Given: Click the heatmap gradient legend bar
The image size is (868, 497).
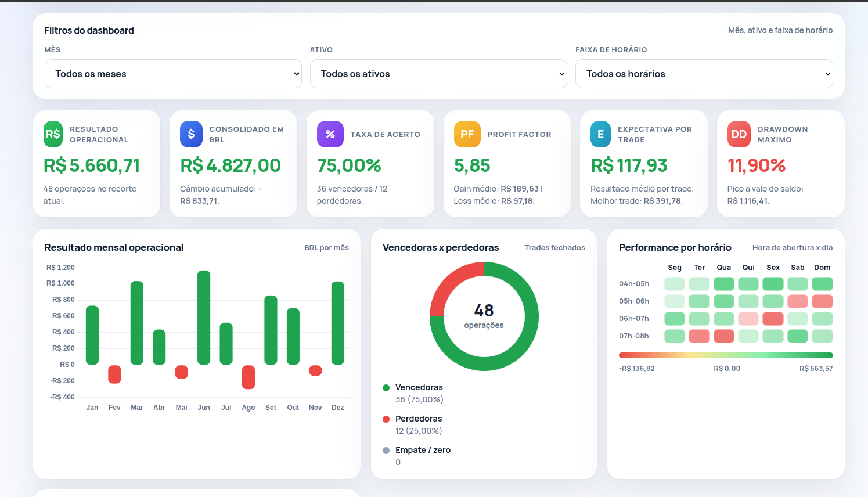Looking at the screenshot, I should 726,355.
